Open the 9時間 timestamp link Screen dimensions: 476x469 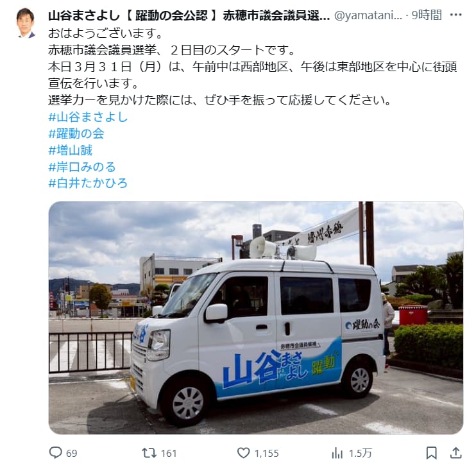[426, 15]
